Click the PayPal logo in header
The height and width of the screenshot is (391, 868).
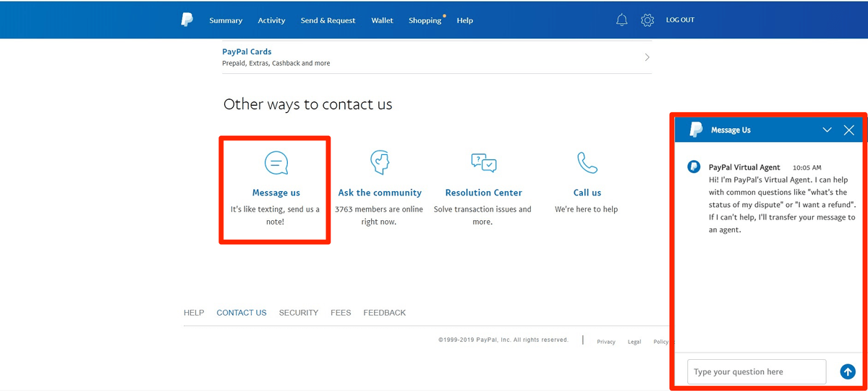(187, 20)
